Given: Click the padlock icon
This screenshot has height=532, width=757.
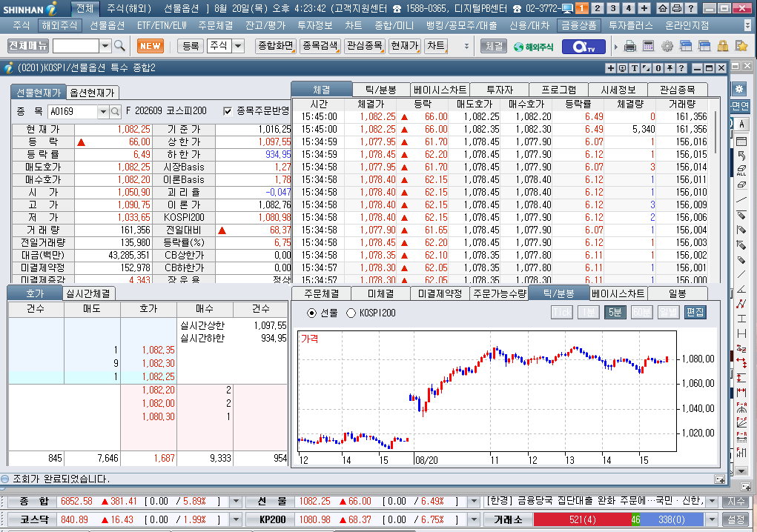Looking at the screenshot, I should click(x=723, y=46).
